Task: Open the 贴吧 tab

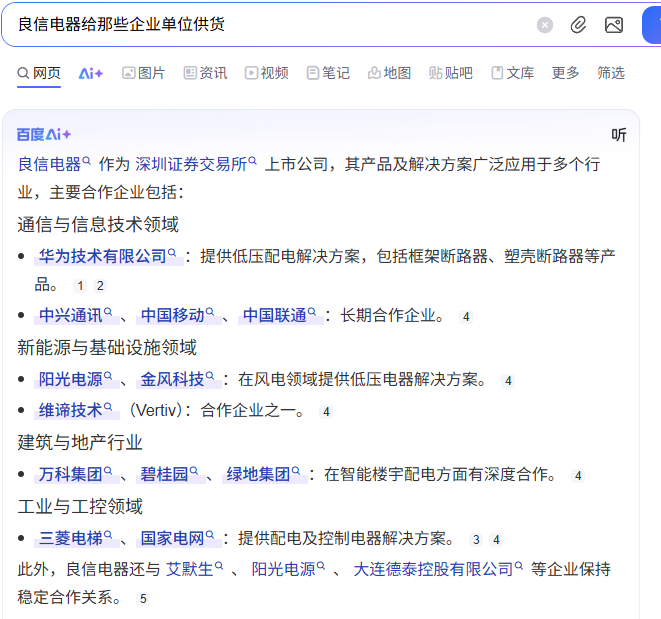Action: click(451, 73)
